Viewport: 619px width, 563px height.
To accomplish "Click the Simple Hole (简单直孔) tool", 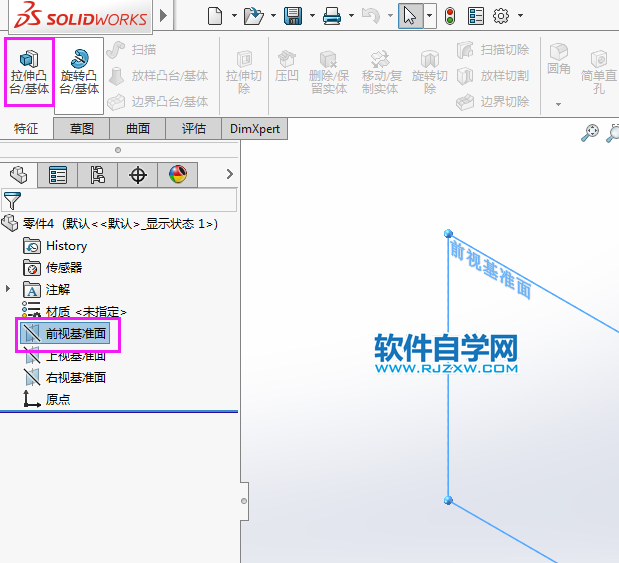I will (x=599, y=72).
